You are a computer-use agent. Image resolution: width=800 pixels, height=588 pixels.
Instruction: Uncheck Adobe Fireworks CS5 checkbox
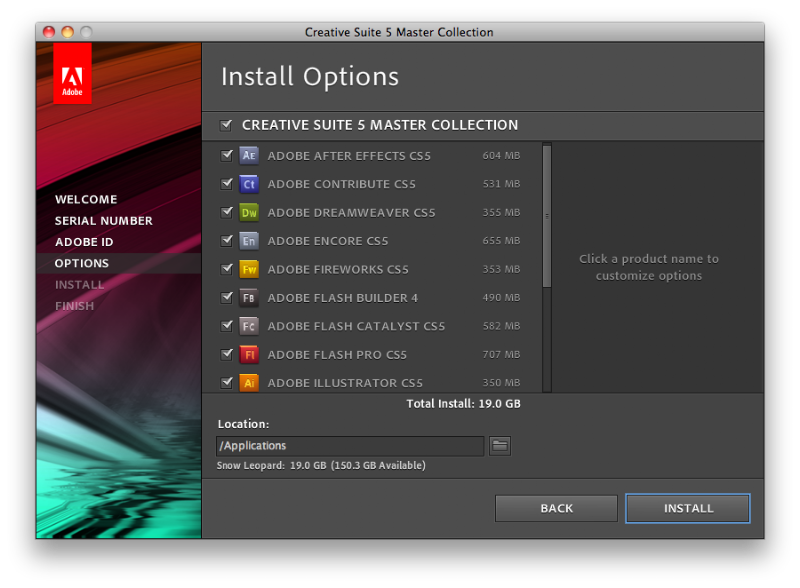tap(227, 269)
